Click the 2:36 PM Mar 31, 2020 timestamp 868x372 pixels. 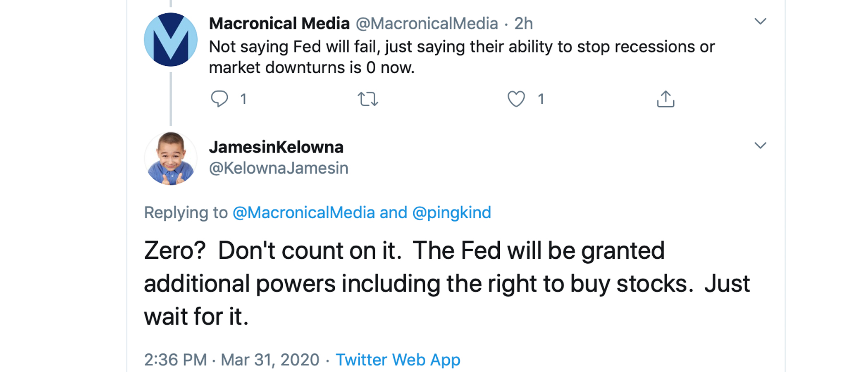click(x=231, y=360)
